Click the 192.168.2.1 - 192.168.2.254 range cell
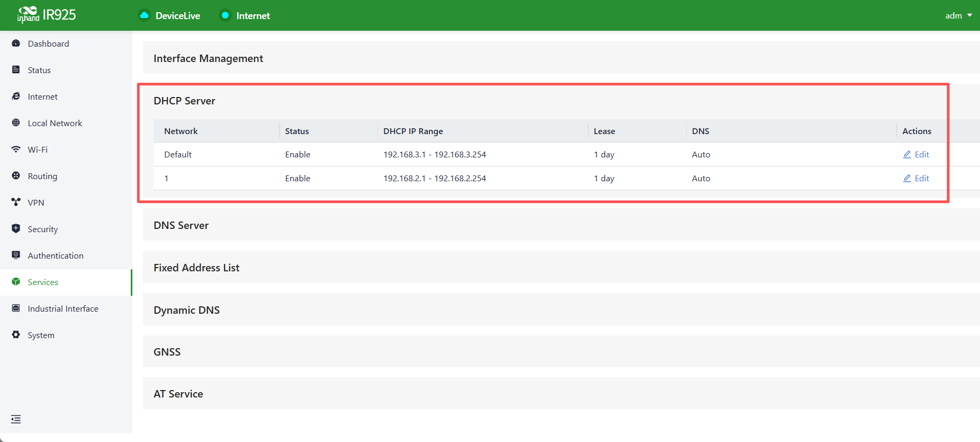This screenshot has height=442, width=980. coord(435,178)
